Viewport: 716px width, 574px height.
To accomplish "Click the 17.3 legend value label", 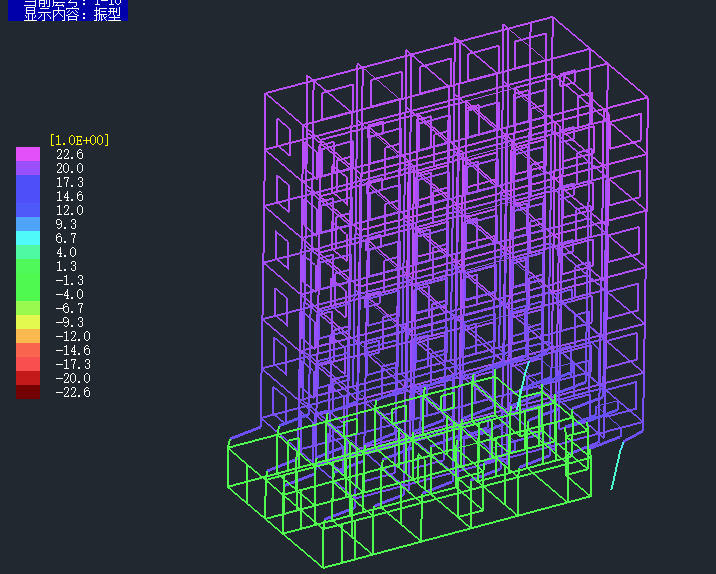I will [x=70, y=183].
